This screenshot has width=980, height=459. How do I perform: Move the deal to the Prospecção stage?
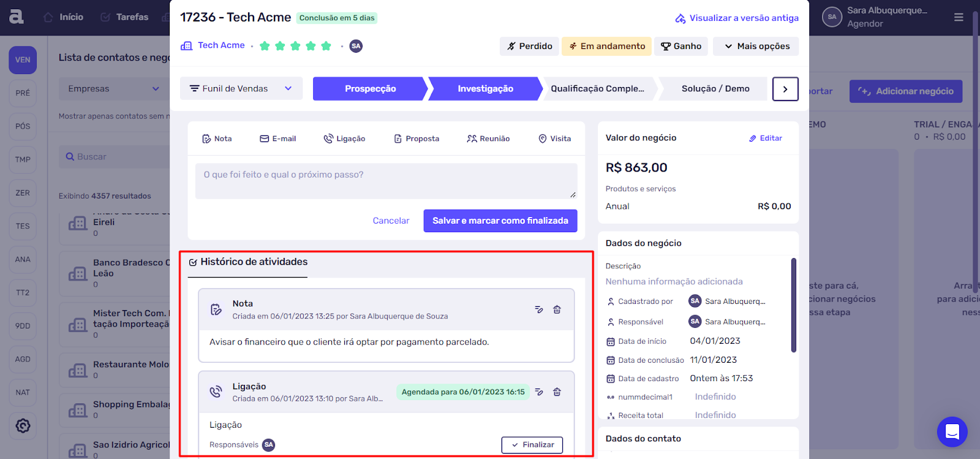370,89
